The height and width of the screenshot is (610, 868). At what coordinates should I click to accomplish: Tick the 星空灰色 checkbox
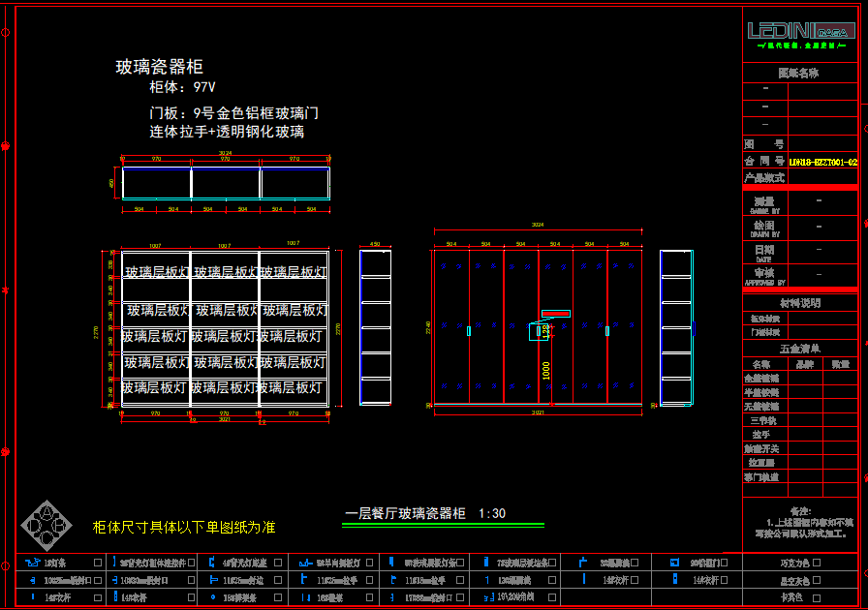[818, 580]
